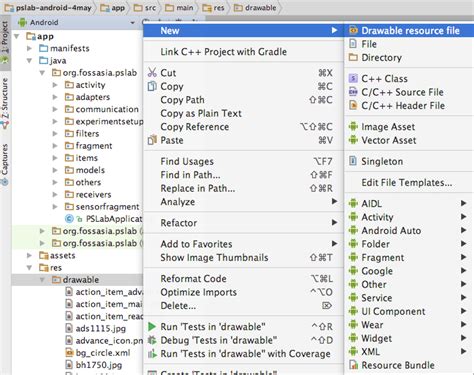Expand the assets folder node
474x375 pixels.
(29, 255)
